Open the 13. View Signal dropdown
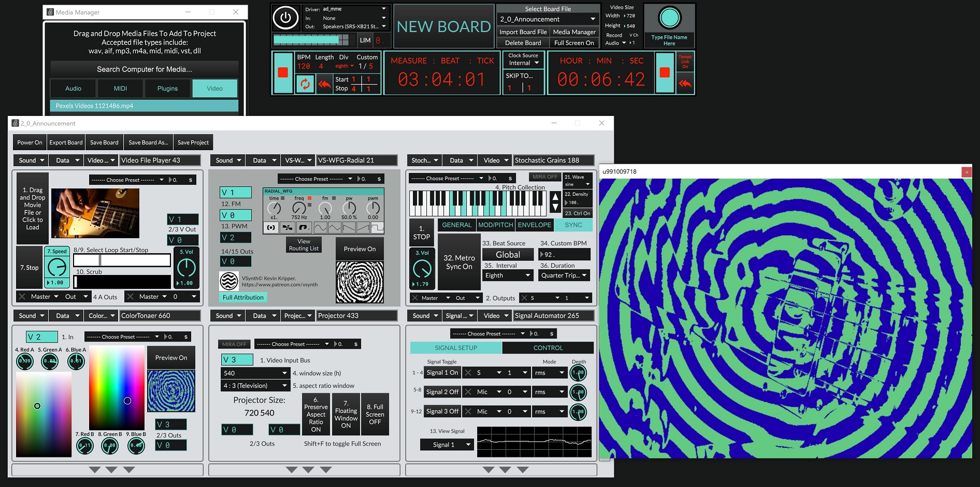 447,445
